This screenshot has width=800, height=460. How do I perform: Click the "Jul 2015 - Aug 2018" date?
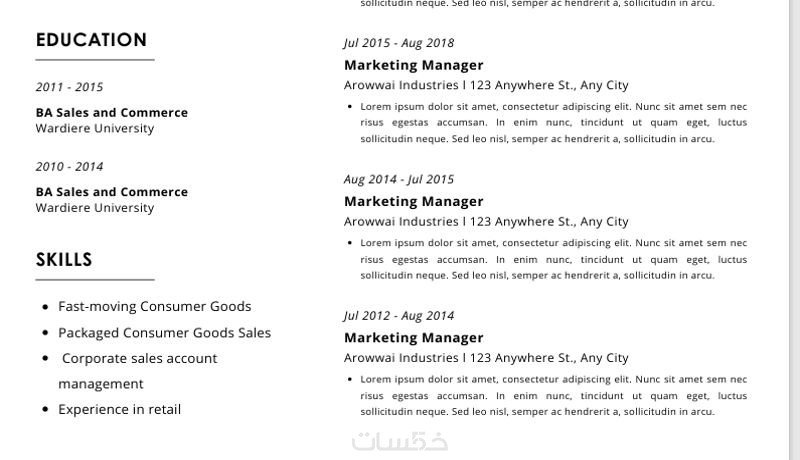[398, 43]
